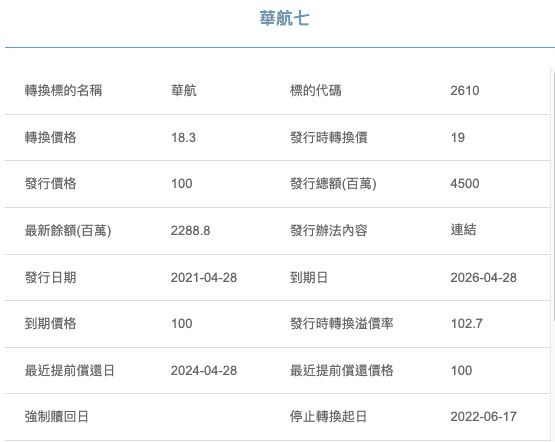Image resolution: width=555 pixels, height=442 pixels.
Task: Select the 停止轉換起日 label
Action: coord(328,417)
